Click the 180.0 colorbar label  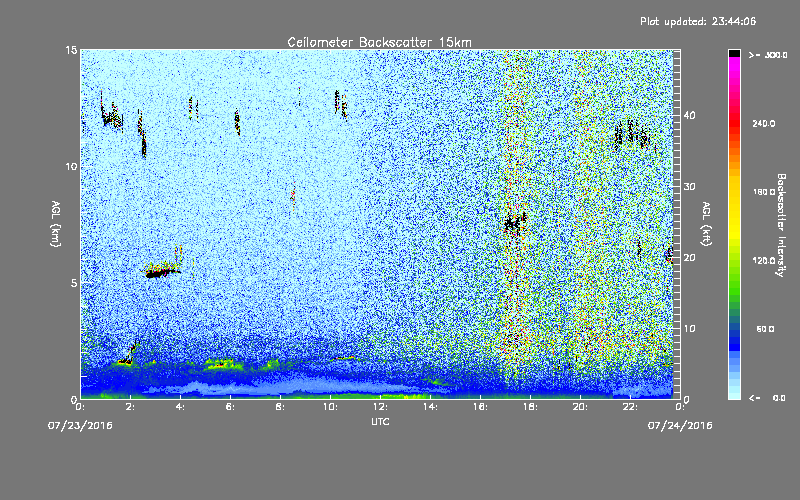(764, 192)
